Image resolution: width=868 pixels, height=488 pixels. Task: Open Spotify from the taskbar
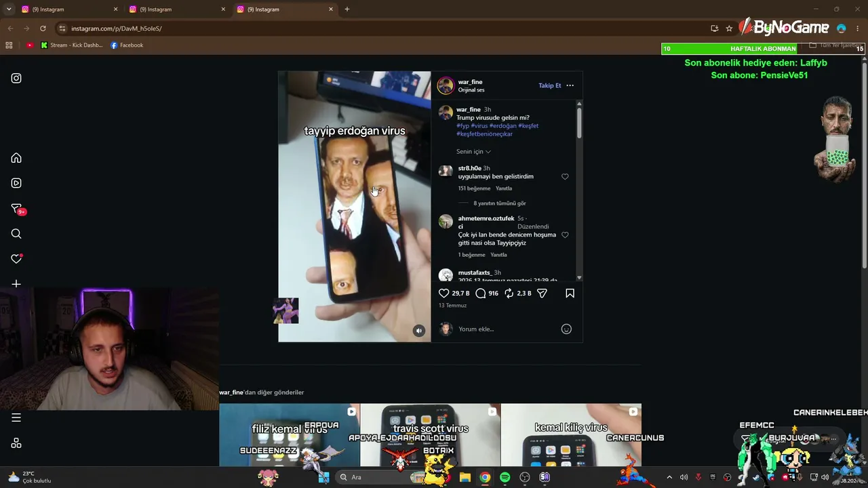[505, 477]
